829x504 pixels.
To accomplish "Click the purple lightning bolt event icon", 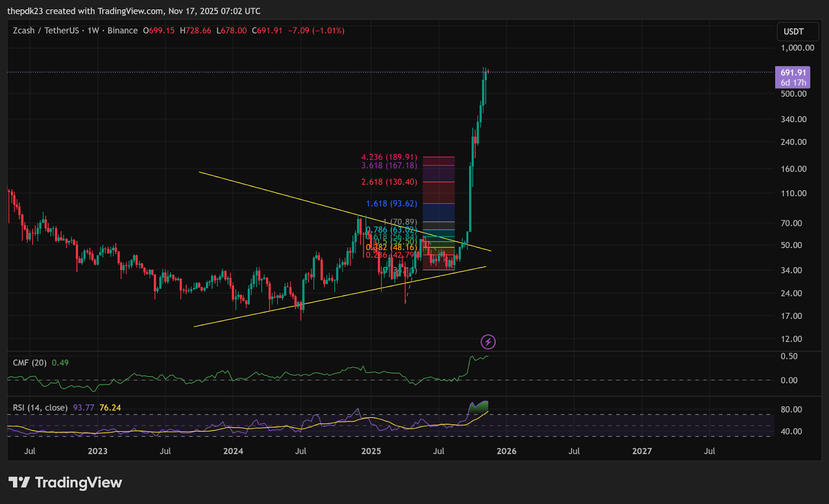I will pyautogui.click(x=488, y=342).
